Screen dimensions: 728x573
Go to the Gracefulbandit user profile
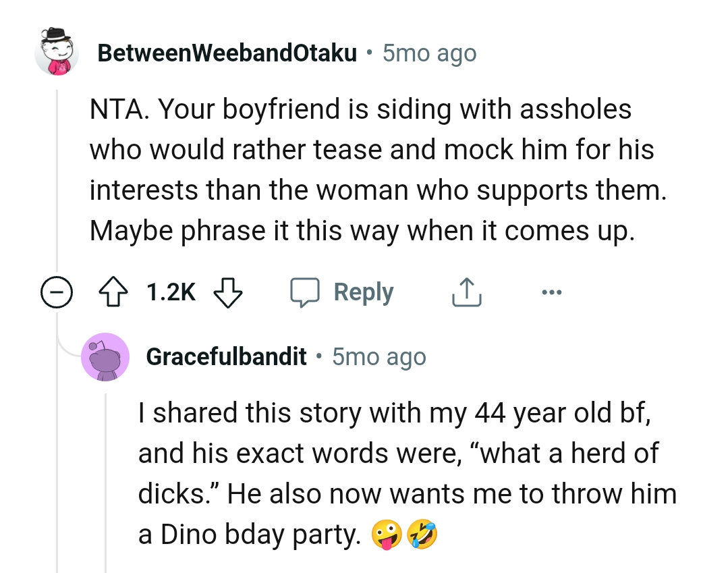[226, 356]
